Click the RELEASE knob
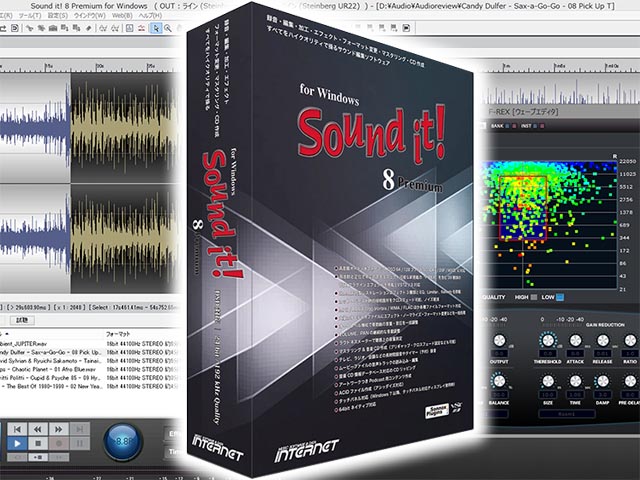640x480 pixels. click(603, 340)
